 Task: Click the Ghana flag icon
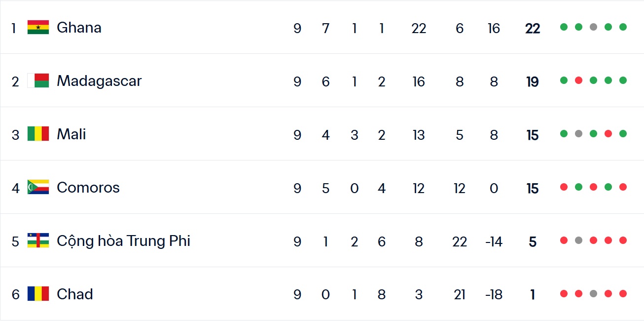[38, 27]
